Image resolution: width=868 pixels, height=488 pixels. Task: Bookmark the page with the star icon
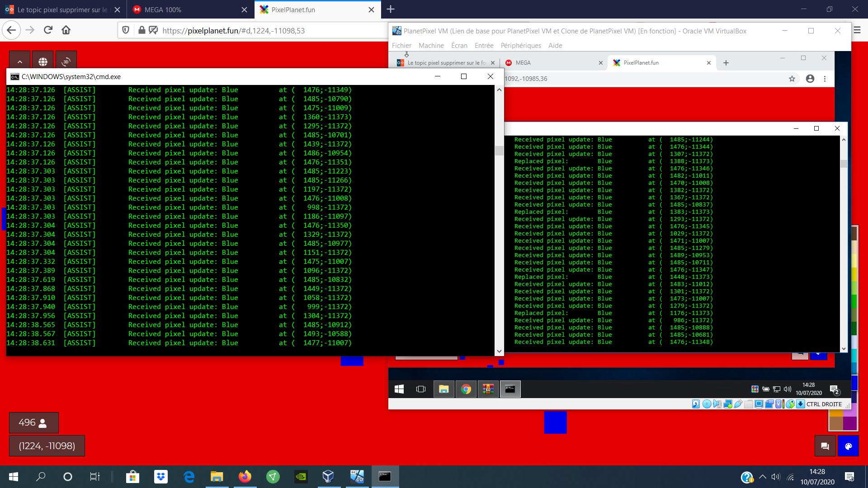tap(792, 79)
